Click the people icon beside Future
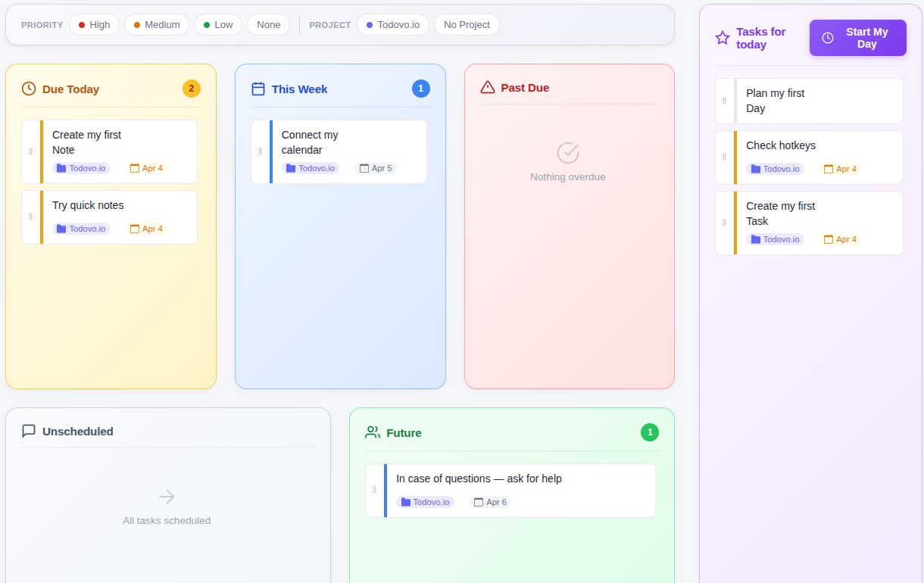This screenshot has width=924, height=583. click(373, 432)
